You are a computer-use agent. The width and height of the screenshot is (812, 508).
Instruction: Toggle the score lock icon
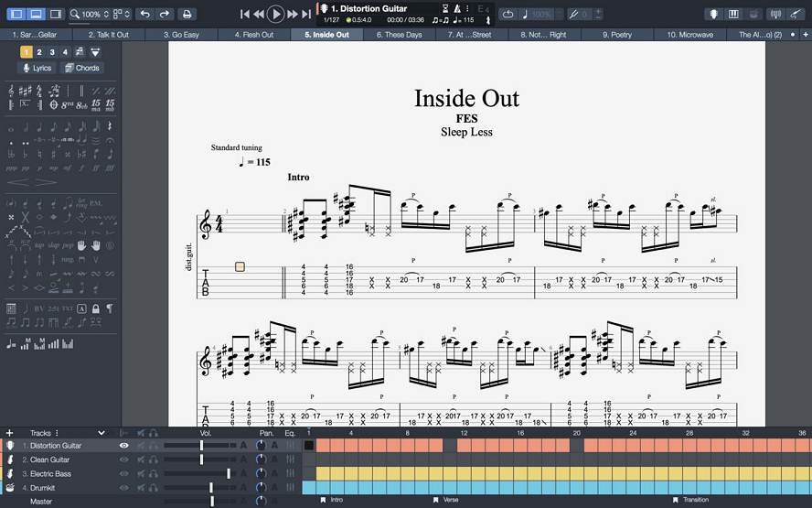96,308
